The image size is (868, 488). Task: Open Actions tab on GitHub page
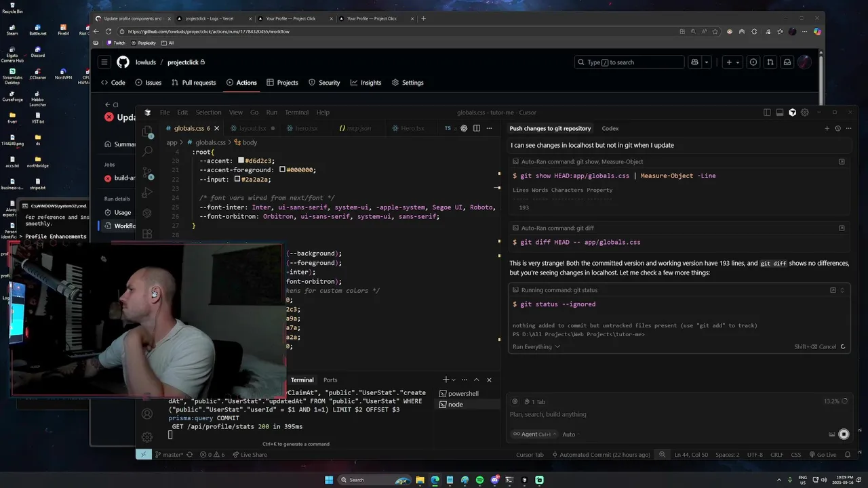(x=241, y=83)
